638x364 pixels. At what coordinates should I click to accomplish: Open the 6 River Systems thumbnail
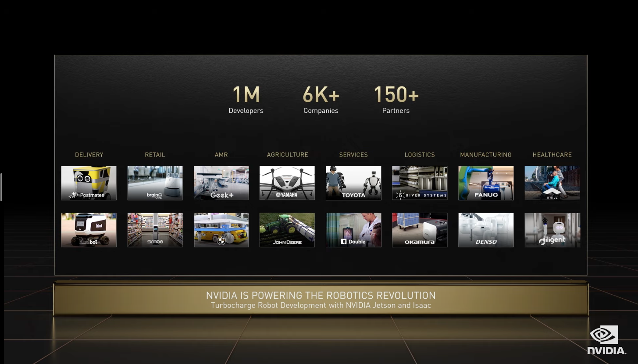[420, 183]
